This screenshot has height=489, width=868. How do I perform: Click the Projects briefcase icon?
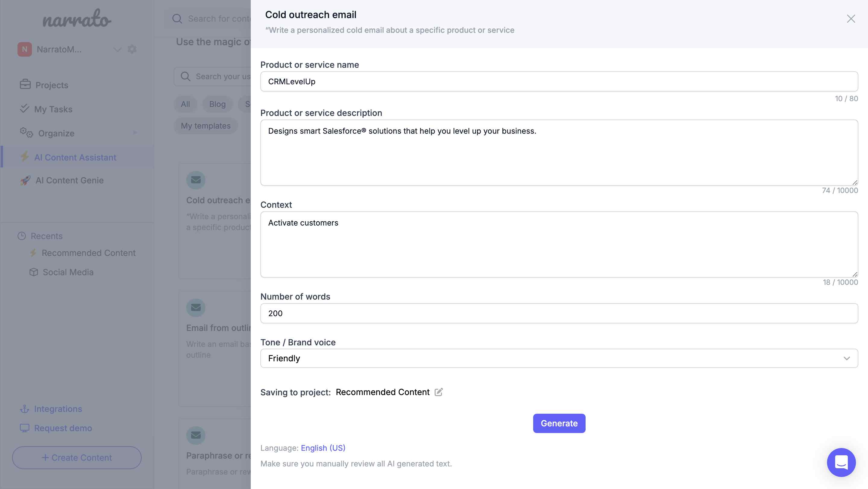[x=25, y=84]
